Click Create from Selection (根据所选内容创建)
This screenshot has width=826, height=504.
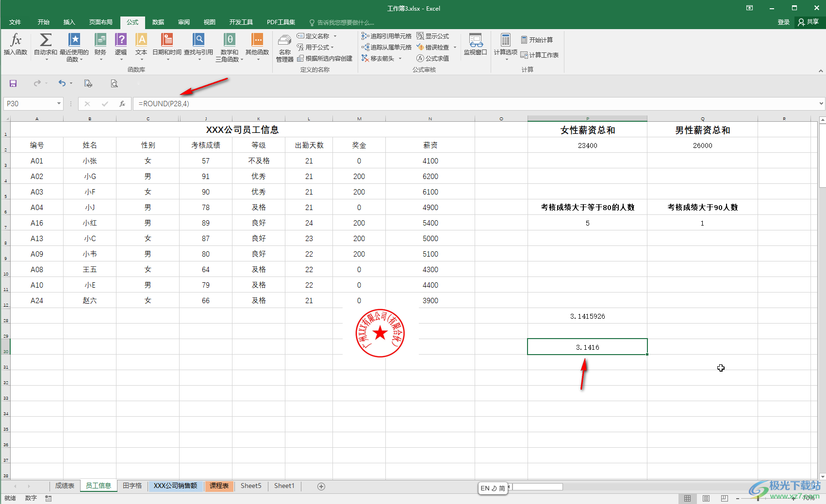point(325,58)
